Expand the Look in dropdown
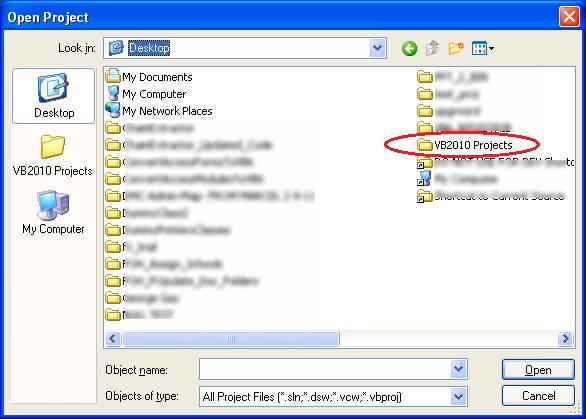 point(377,48)
